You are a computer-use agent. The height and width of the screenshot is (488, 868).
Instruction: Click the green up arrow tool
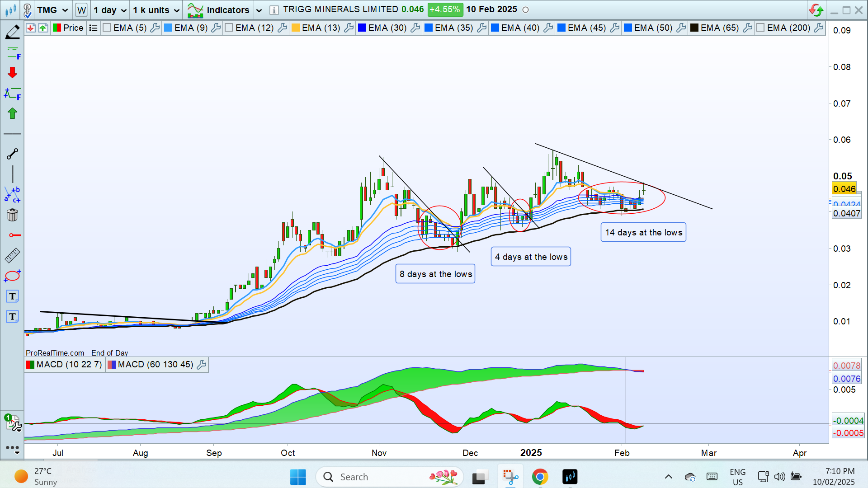pos(12,113)
